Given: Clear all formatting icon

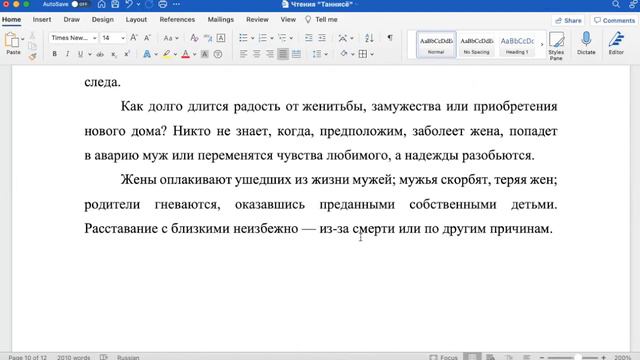Looking at the screenshot, I should (x=194, y=38).
